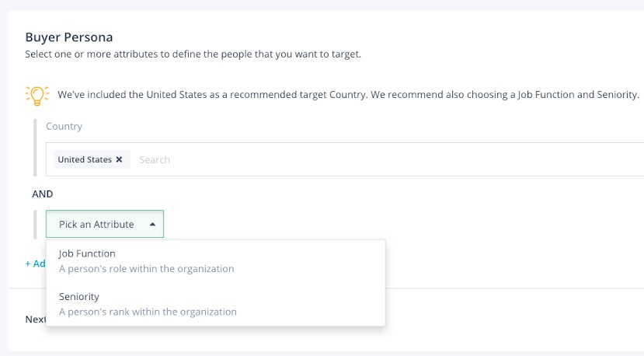Open the Pick an Attribute dropdown

[x=105, y=224]
